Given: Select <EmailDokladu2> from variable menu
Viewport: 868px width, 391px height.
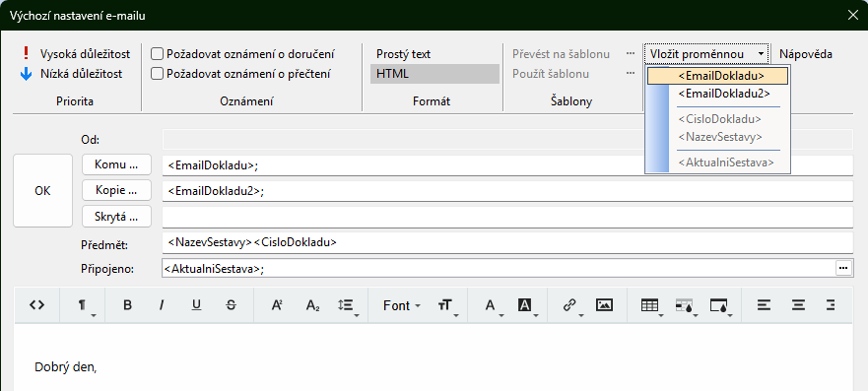Looking at the screenshot, I should (724, 94).
